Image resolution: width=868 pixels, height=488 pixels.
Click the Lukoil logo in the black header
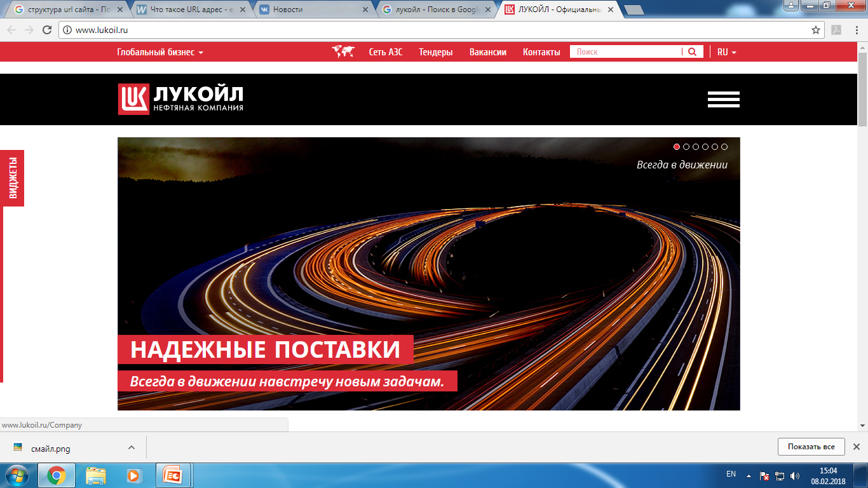(x=180, y=99)
